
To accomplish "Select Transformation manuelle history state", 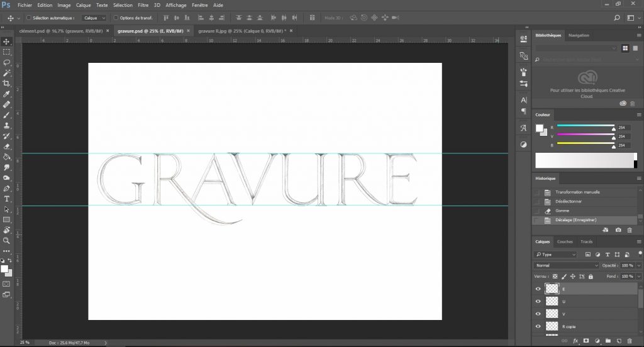I will coord(585,192).
